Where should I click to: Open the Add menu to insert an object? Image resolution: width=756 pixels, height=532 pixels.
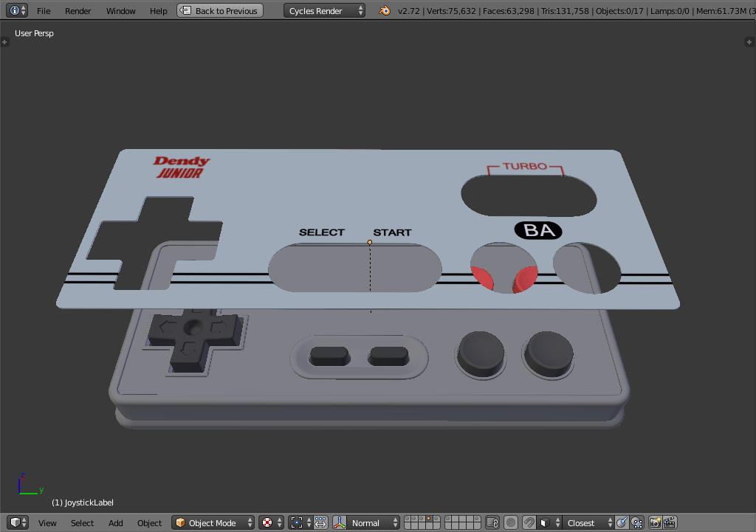click(x=115, y=522)
